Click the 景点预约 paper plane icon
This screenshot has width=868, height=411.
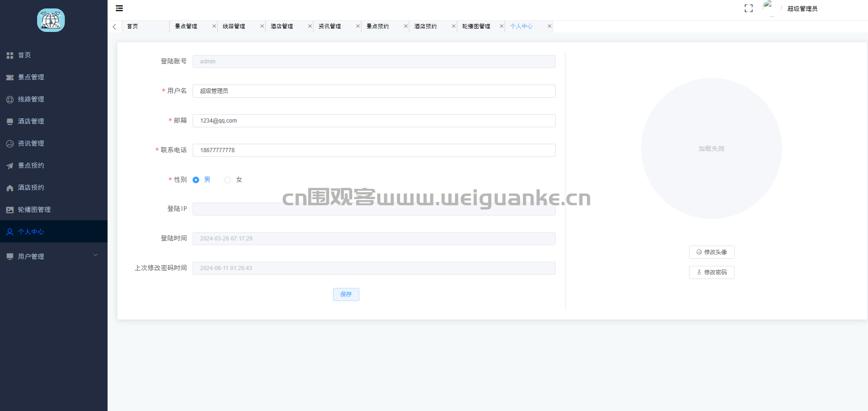click(10, 166)
